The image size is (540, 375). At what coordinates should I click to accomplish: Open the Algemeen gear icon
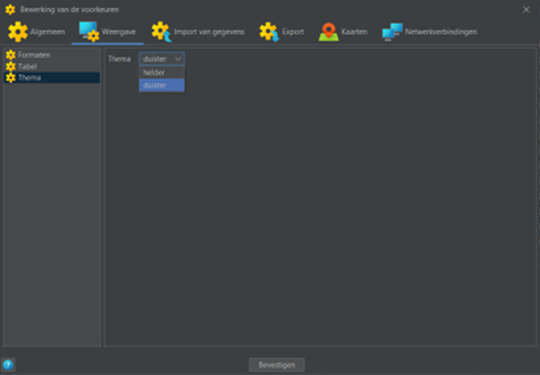click(18, 32)
